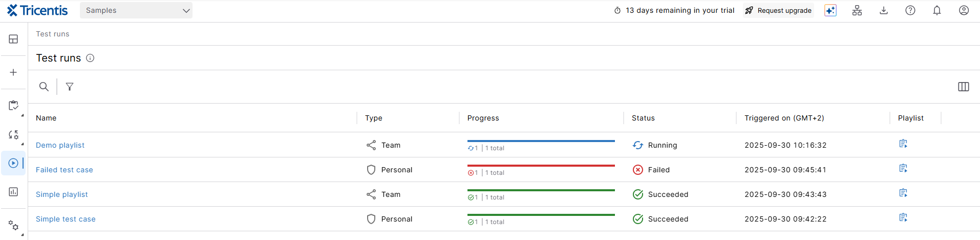Image resolution: width=980 pixels, height=240 pixels.
Task: Open column chooser icon at right
Action: pos(963,87)
